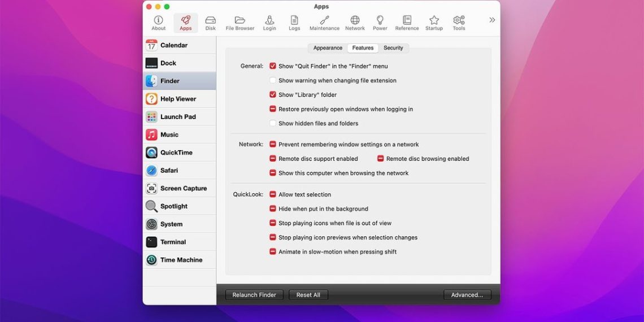Expand the toolbar overflow chevron
Viewport: 644px width, 322px height.
point(491,20)
